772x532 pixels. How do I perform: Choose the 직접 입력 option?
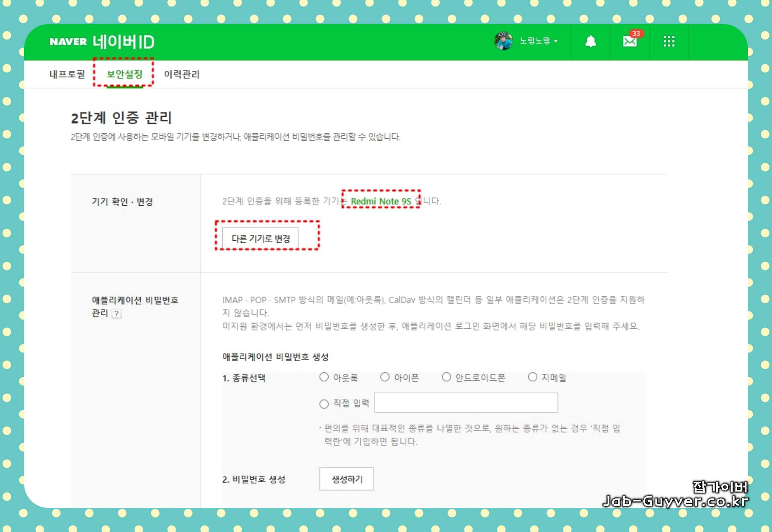pyautogui.click(x=324, y=404)
